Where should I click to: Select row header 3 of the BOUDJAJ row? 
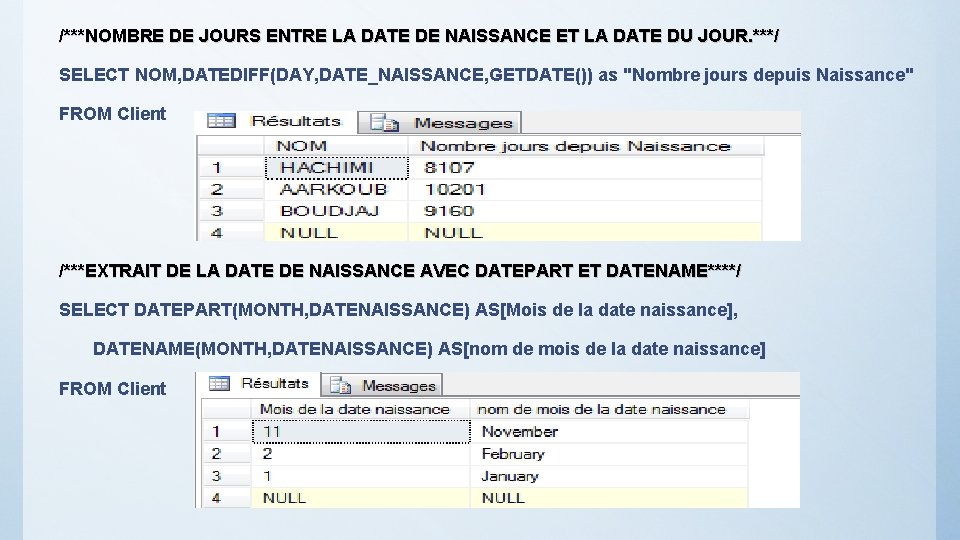(231, 211)
